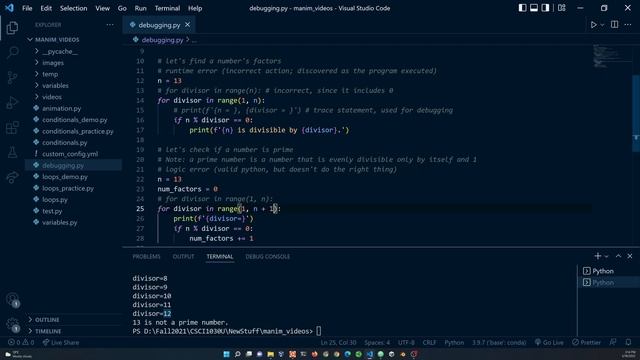Maximize the terminal panel size
Image resolution: width=640 pixels, height=360 pixels.
coord(618,256)
